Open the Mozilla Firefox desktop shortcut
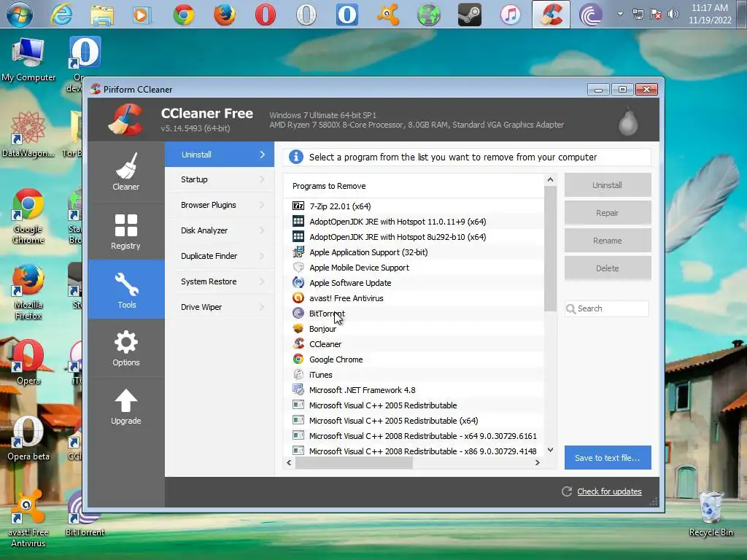The height and width of the screenshot is (560, 747). click(28, 292)
